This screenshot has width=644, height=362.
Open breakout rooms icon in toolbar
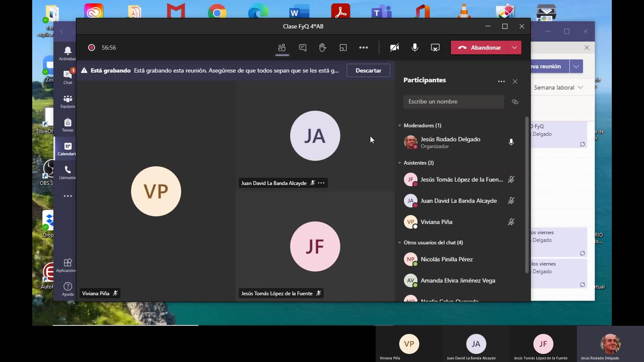[x=343, y=48]
